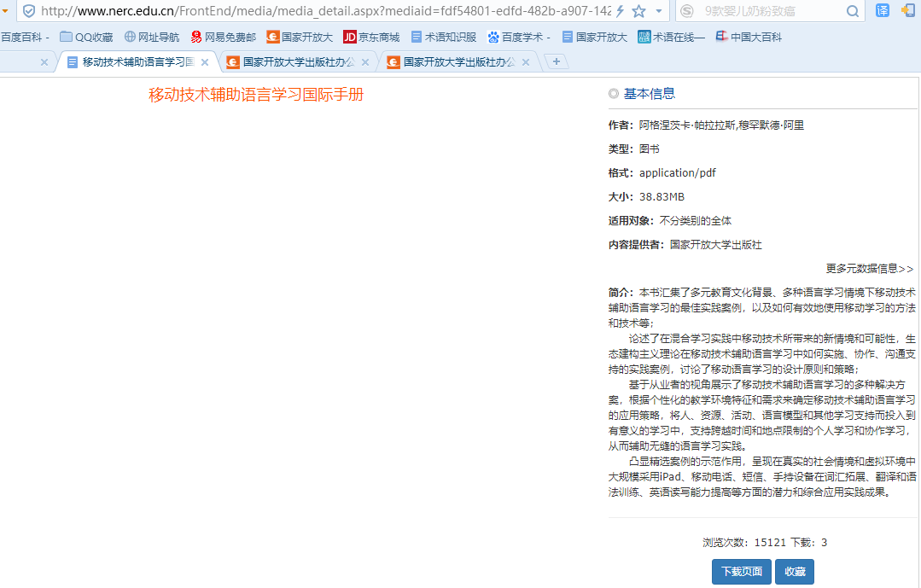Click the lightning speed-mode icon in address bar
This screenshot has width=921, height=588.
[621, 11]
